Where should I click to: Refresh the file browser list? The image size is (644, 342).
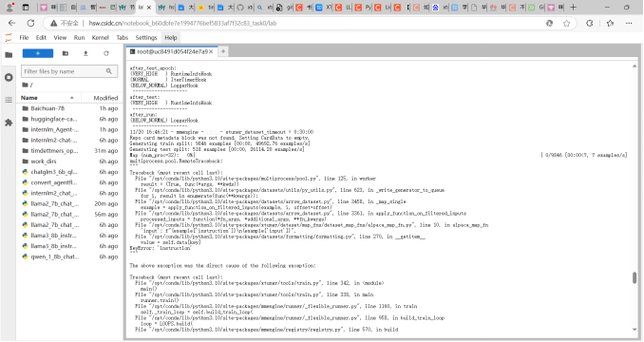106,53
